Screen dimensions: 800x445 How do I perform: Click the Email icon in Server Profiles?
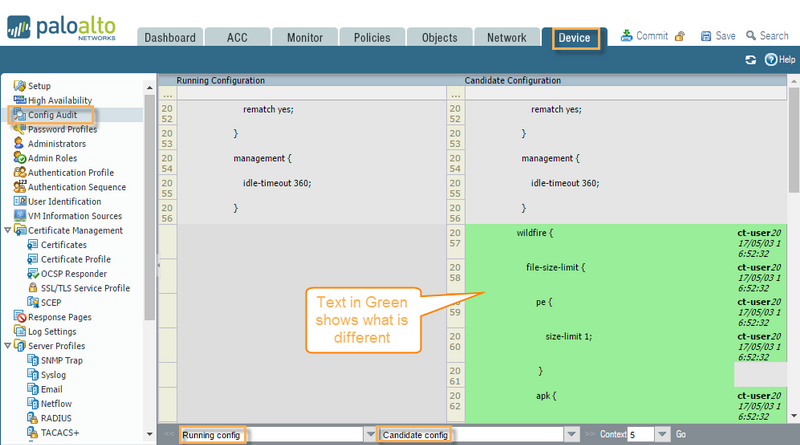tap(33, 389)
